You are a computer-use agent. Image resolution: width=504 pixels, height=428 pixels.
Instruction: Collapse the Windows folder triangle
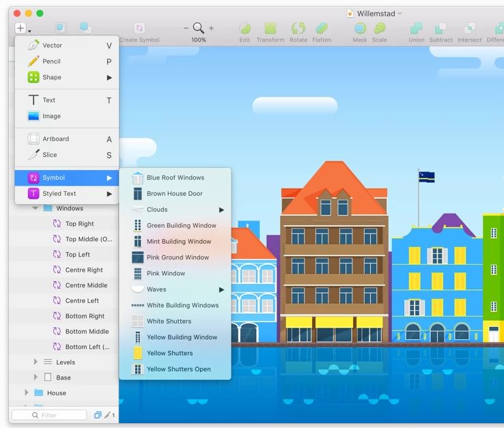coord(36,208)
